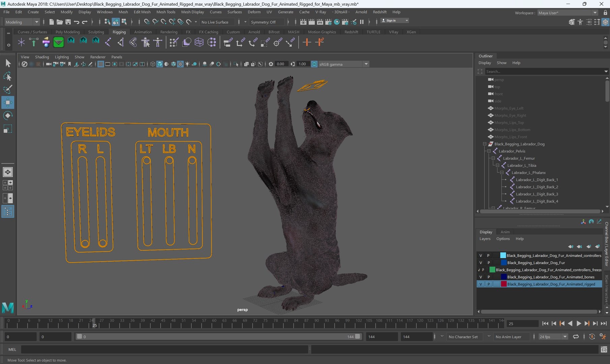Viewport: 610px width, 364px height.
Task: Click the Script Editor icon
Action: pyautogui.click(x=604, y=350)
